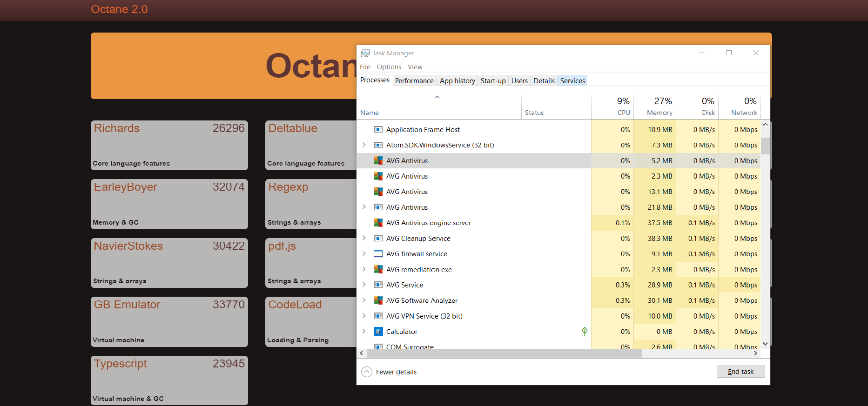Image resolution: width=868 pixels, height=406 pixels.
Task: Open the File menu in Task Manager
Action: [x=365, y=67]
